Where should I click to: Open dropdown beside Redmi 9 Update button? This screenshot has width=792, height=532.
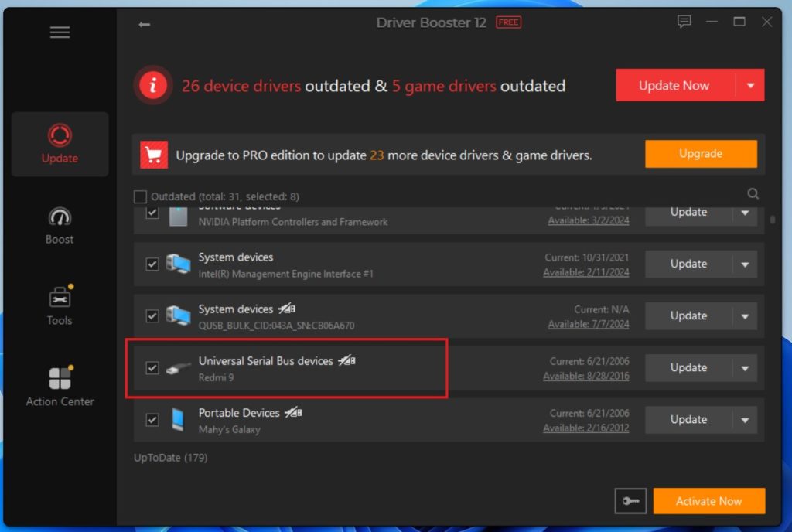click(745, 369)
